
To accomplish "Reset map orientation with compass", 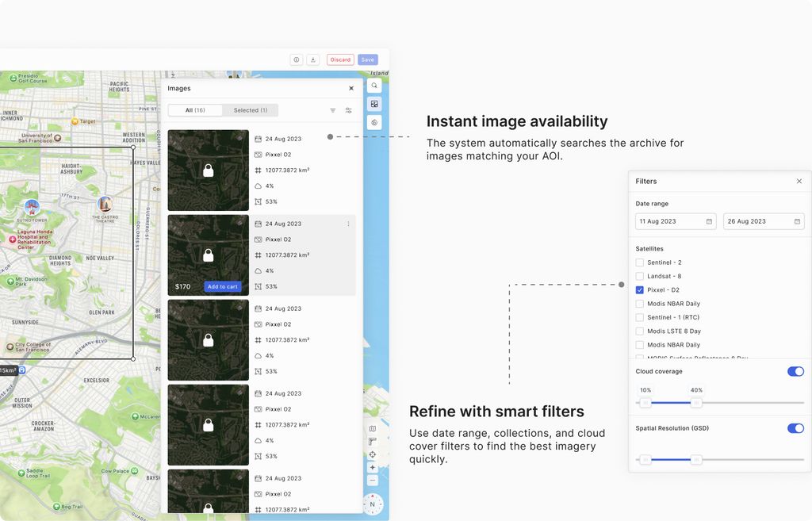I will 373,504.
